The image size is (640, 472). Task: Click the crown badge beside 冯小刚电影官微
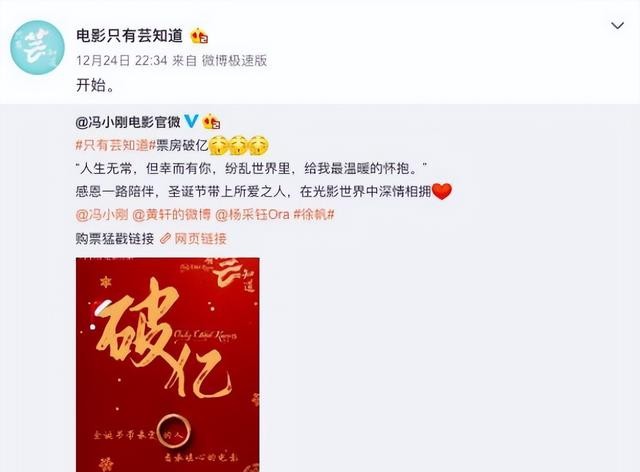(211, 122)
